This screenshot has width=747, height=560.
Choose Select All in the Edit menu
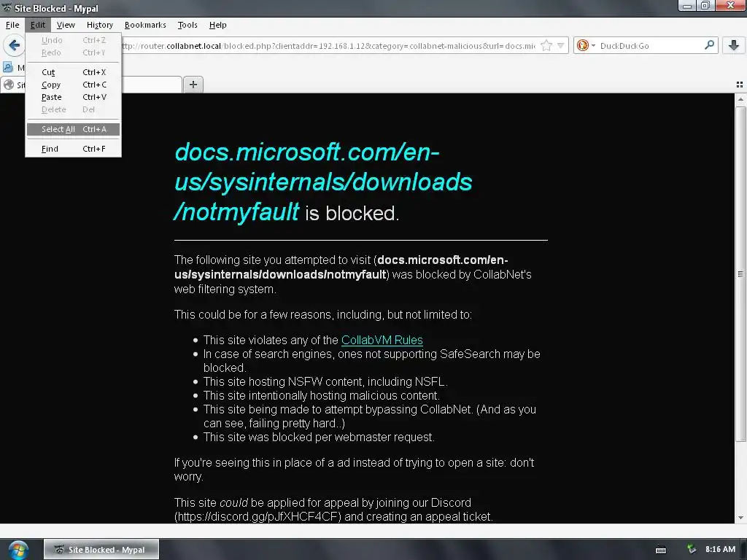74,129
